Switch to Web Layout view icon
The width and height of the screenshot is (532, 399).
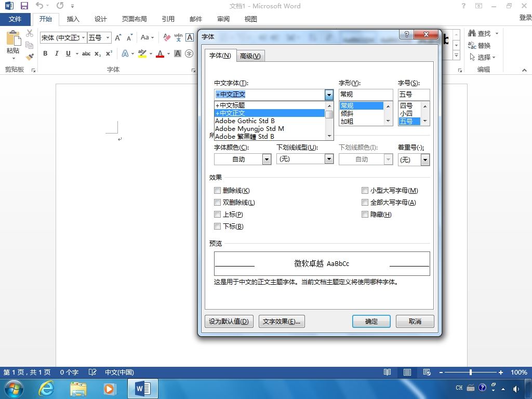pos(427,372)
